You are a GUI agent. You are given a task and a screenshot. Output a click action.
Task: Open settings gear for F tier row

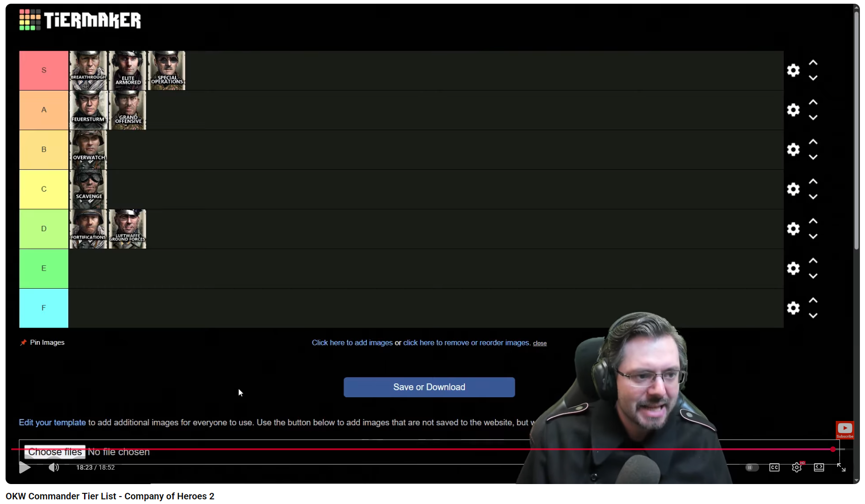793,308
